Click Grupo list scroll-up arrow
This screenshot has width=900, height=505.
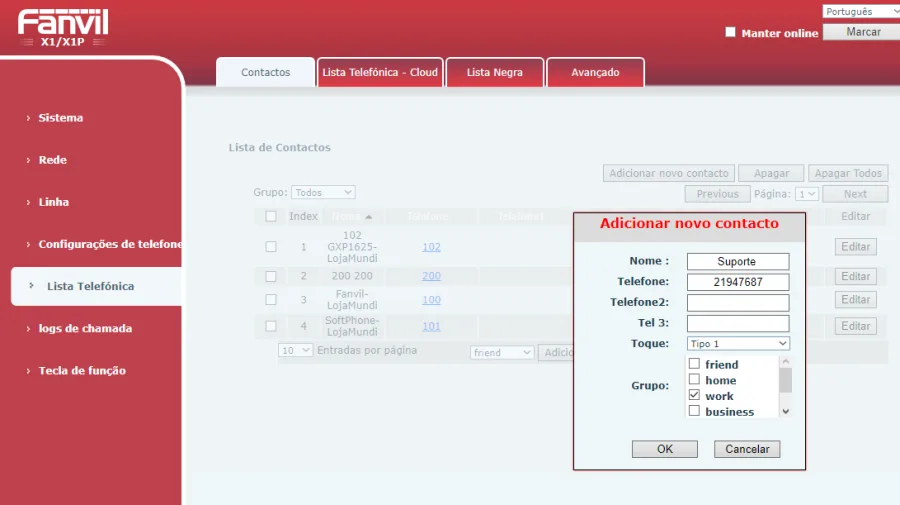pyautogui.click(x=786, y=361)
